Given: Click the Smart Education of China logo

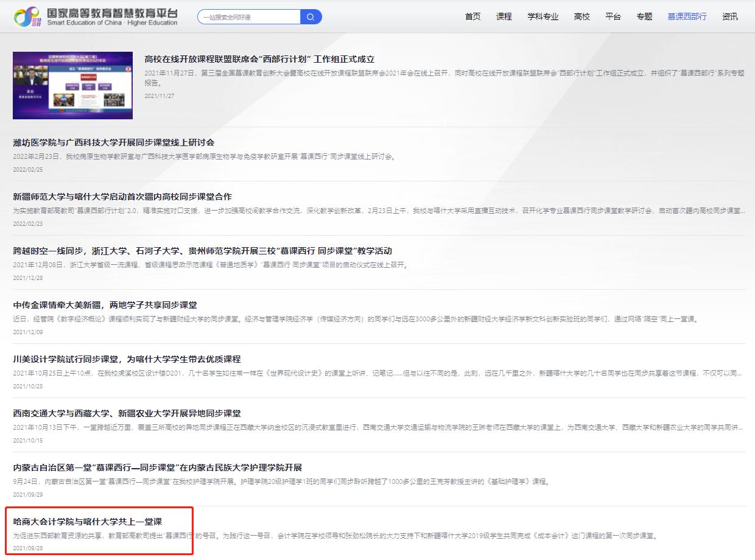Looking at the screenshot, I should [x=96, y=17].
